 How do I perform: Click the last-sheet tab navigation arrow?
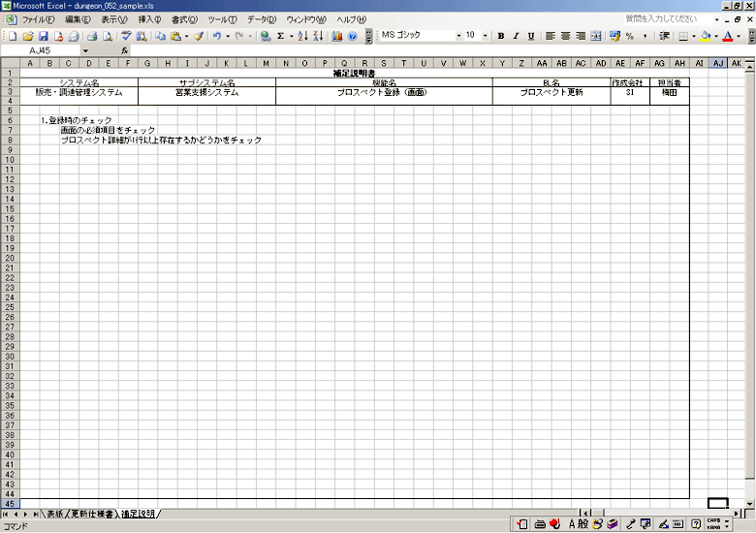tap(35, 515)
